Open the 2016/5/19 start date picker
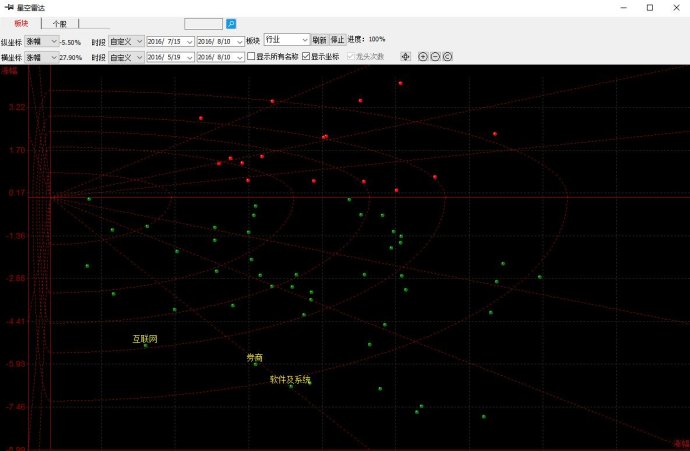This screenshot has width=690, height=451. tap(170, 57)
